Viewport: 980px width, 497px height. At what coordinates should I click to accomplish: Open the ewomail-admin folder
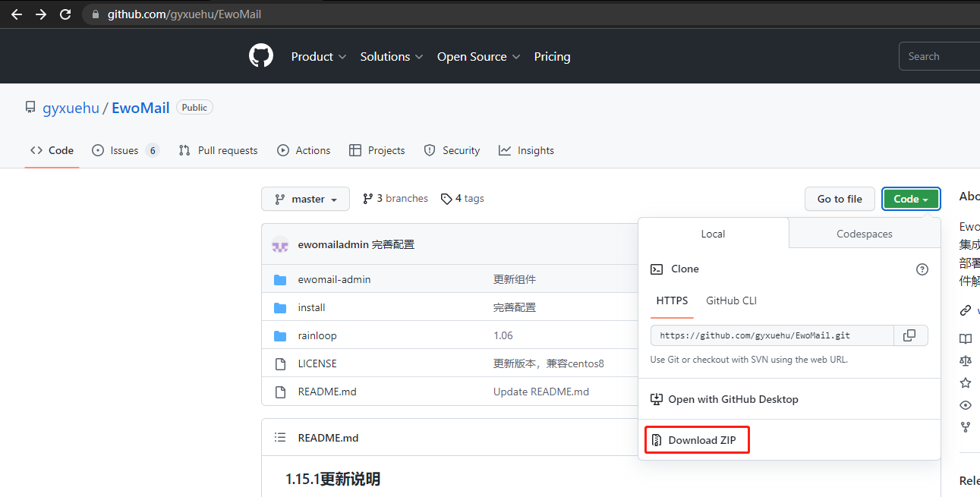335,280
